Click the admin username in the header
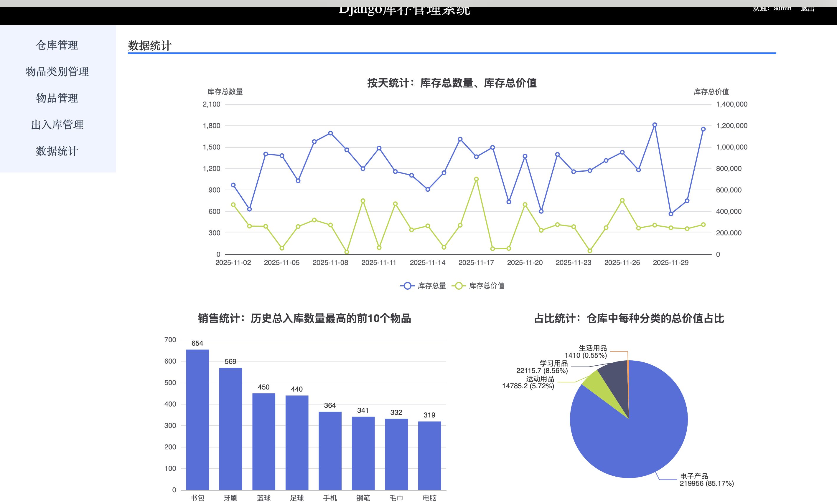Image resolution: width=837 pixels, height=504 pixels. (x=782, y=9)
